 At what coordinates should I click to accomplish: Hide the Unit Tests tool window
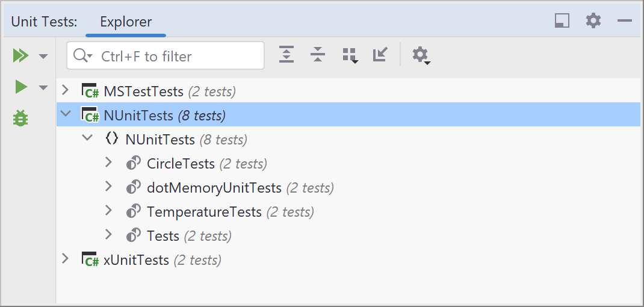coord(625,21)
